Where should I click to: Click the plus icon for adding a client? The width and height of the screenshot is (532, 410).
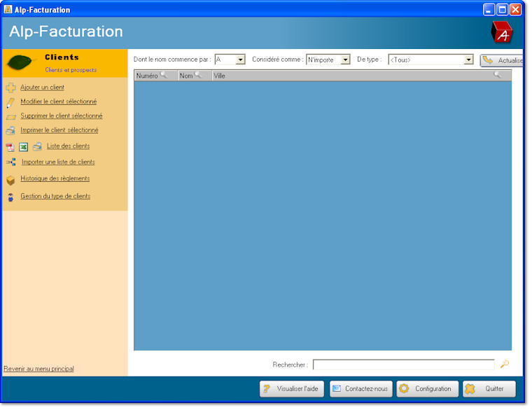tap(10, 87)
